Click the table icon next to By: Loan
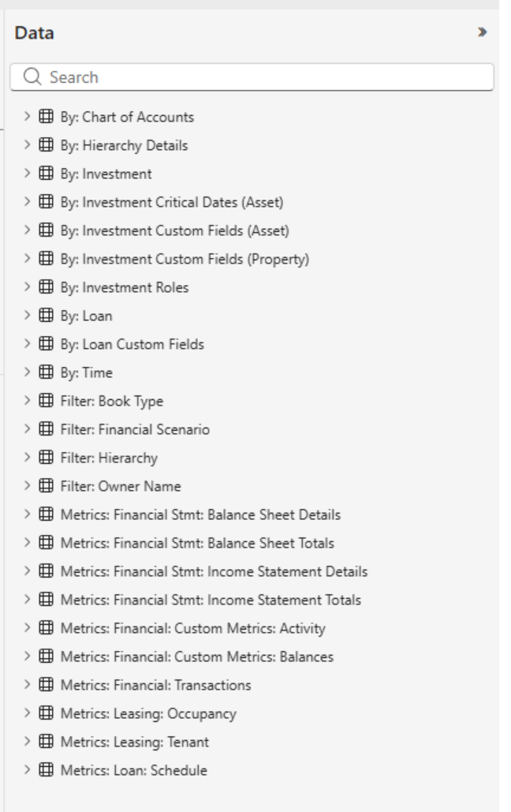Image resolution: width=511 pixels, height=812 pixels. [x=47, y=316]
